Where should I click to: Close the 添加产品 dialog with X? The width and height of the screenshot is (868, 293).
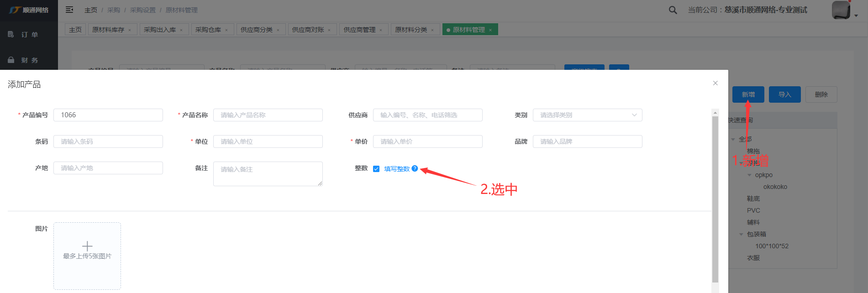715,83
